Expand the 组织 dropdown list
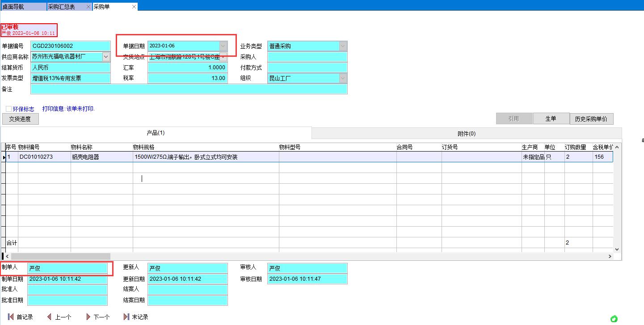The image size is (644, 325). coord(343,78)
